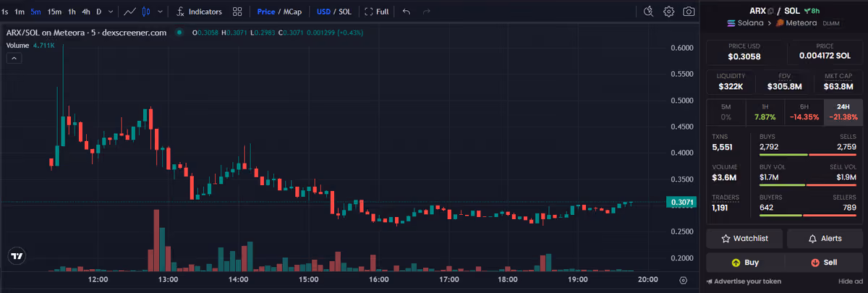The image size is (868, 293).
Task: Click the 0.004172 SOL price box
Action: coord(825,51)
